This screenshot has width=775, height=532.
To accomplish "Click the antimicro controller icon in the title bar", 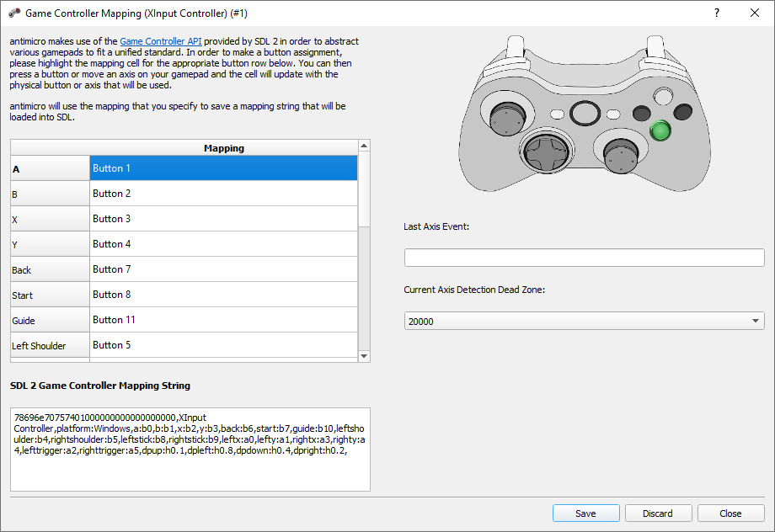I will [x=13, y=13].
